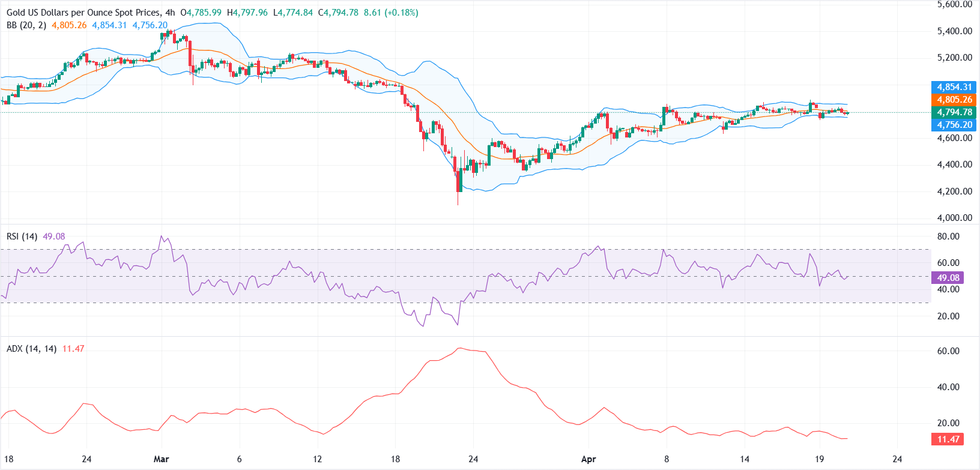Click the 19 date label on time axis
Viewport: 980px width, 470px height.
(820, 459)
